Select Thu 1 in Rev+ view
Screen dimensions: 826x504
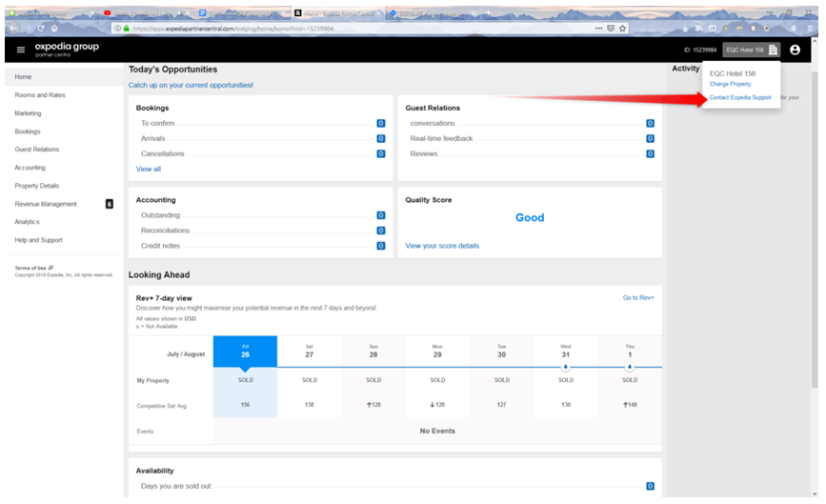pos(630,352)
